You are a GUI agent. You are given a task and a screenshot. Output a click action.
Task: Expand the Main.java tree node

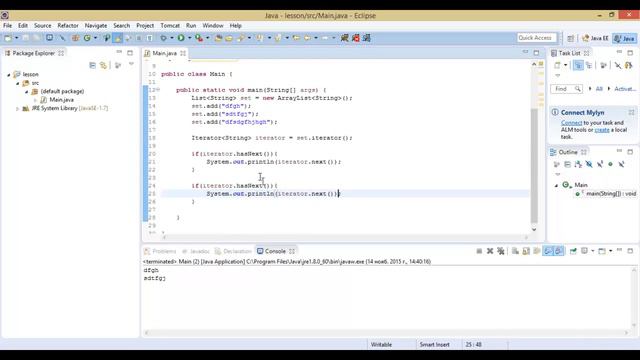[36, 100]
